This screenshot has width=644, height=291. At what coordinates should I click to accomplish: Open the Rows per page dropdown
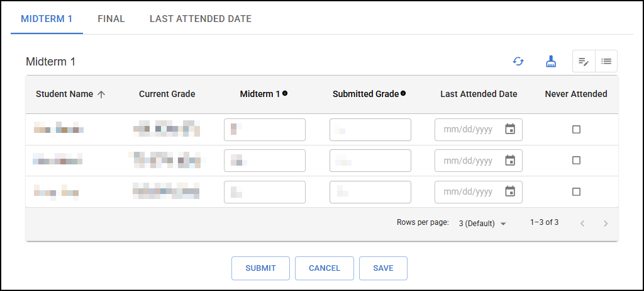tap(482, 224)
